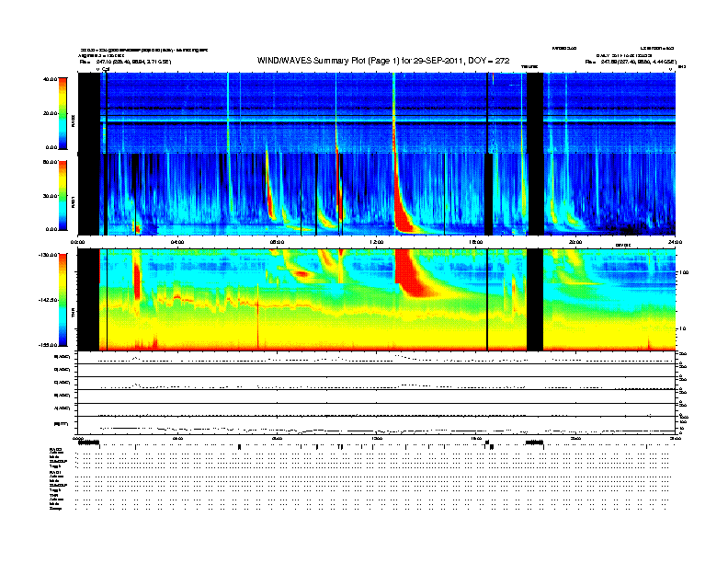Screen dimensions: 728x563
Task: Click the 12:00 tick label below RAD1 spectrogram
Action: pyautogui.click(x=377, y=242)
